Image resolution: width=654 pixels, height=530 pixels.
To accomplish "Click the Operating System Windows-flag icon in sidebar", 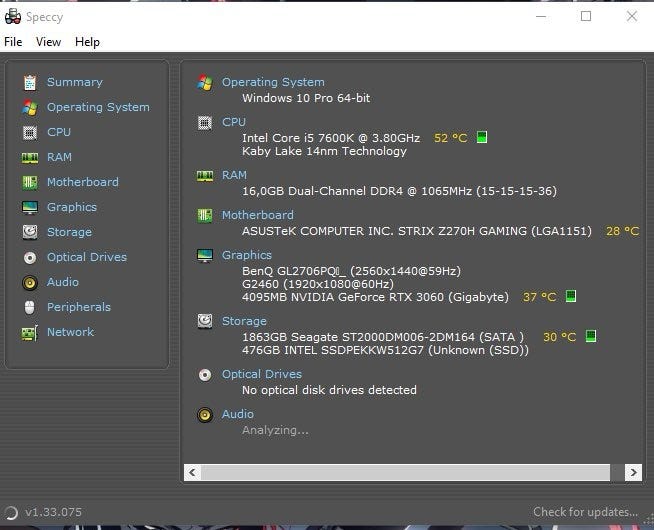I will click(x=30, y=107).
